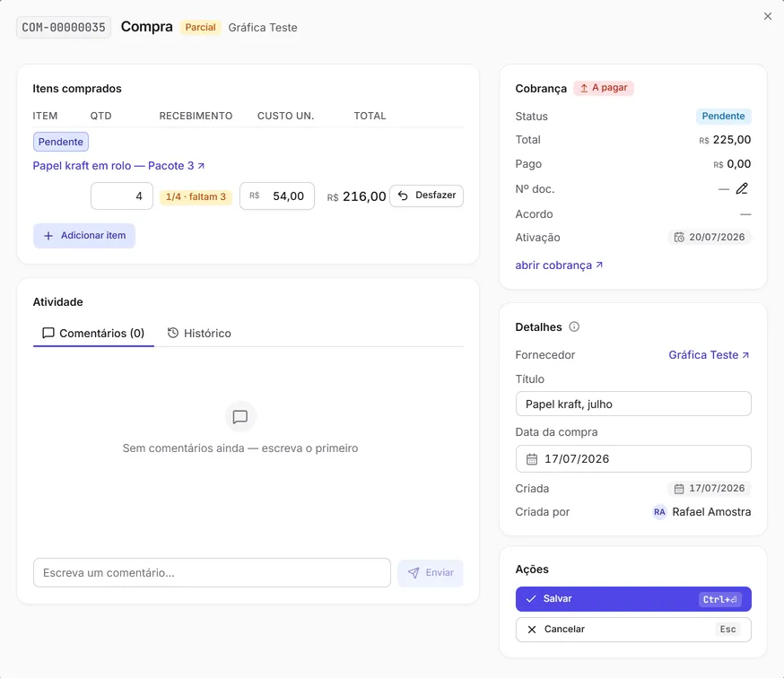The image size is (784, 678).
Task: Open the Comentários (0) tab
Action: (x=93, y=333)
